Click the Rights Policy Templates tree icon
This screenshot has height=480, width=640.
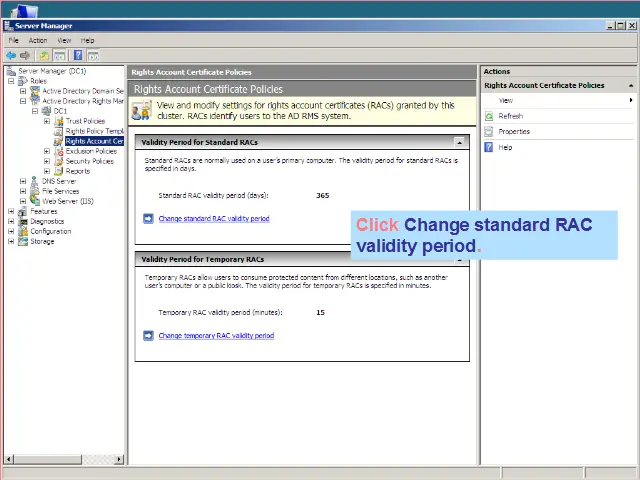pos(59,131)
